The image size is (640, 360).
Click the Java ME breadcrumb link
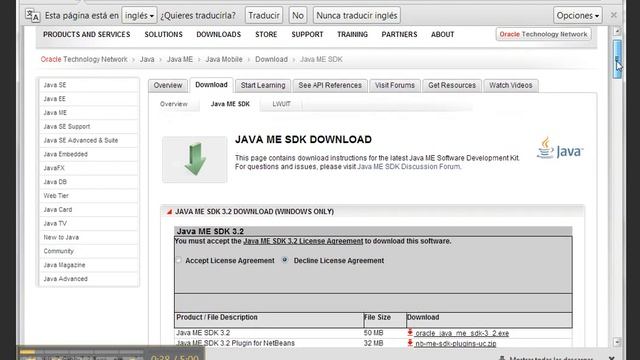[180, 60]
